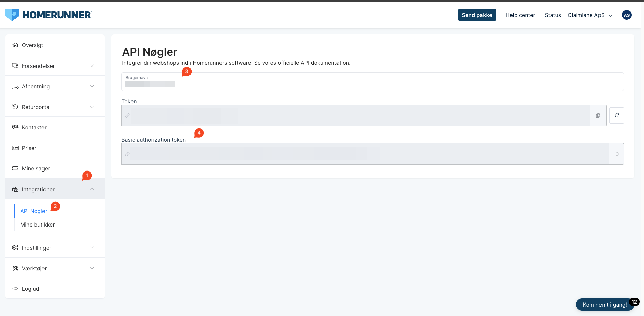
Task: Click the Forsendelser label in sidebar
Action: (x=38, y=66)
